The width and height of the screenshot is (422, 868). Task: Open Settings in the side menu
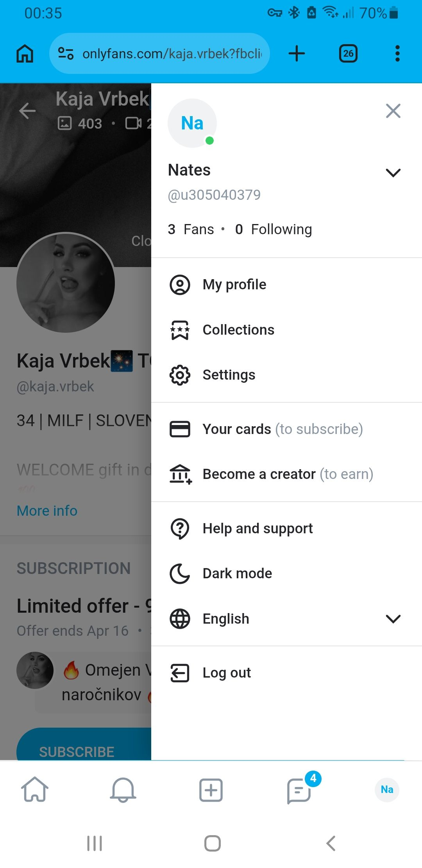229,375
